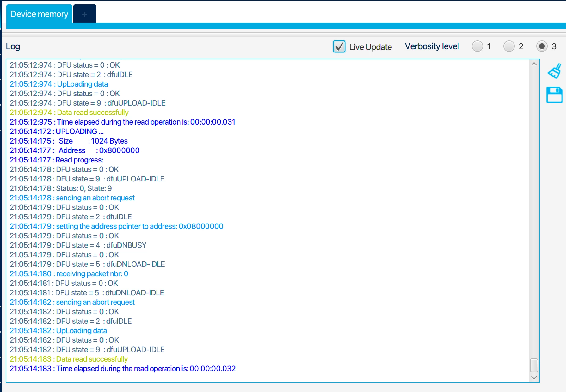Select verbosity level 3 radio button

[542, 46]
